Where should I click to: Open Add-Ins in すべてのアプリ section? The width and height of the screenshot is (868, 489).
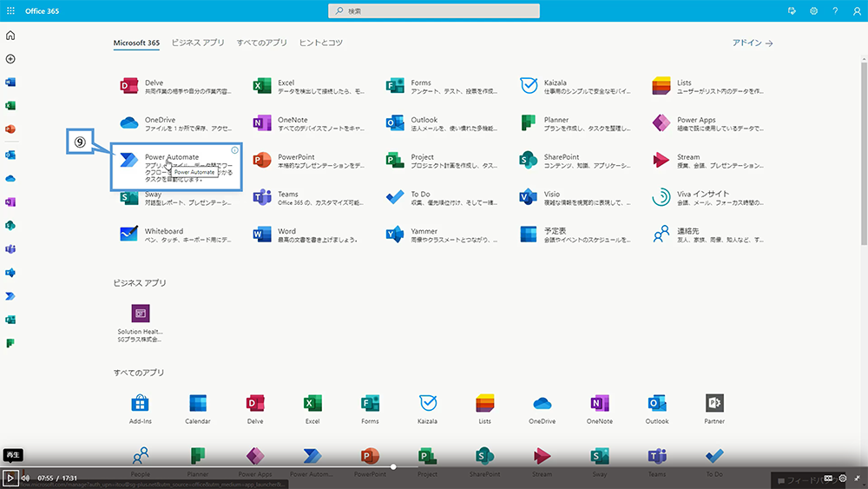tap(140, 409)
